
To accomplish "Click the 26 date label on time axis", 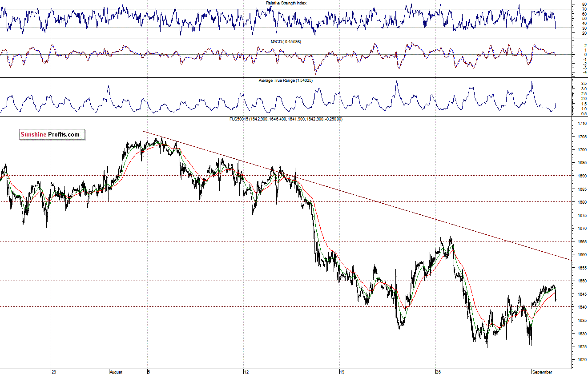I will coord(438,372).
